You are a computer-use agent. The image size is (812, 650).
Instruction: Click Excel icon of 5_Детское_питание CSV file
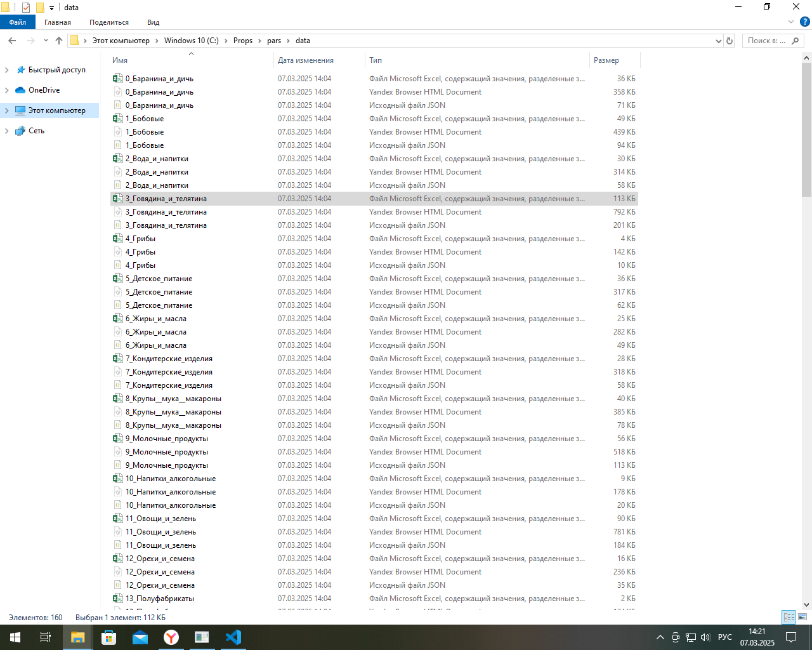coord(117,279)
